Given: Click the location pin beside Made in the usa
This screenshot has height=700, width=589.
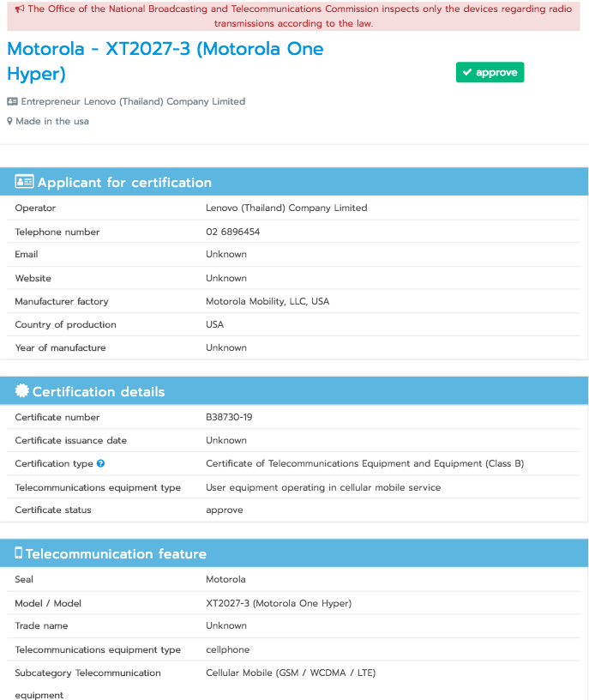Looking at the screenshot, I should [9, 121].
